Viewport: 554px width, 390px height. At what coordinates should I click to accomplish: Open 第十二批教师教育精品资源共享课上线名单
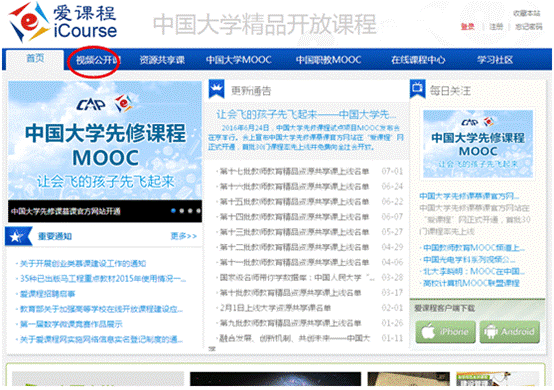(x=294, y=247)
